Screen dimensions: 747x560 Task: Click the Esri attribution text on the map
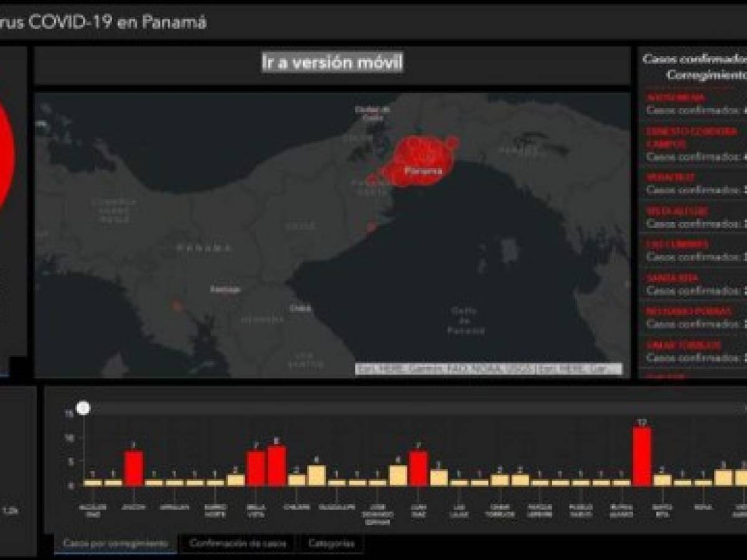click(489, 369)
